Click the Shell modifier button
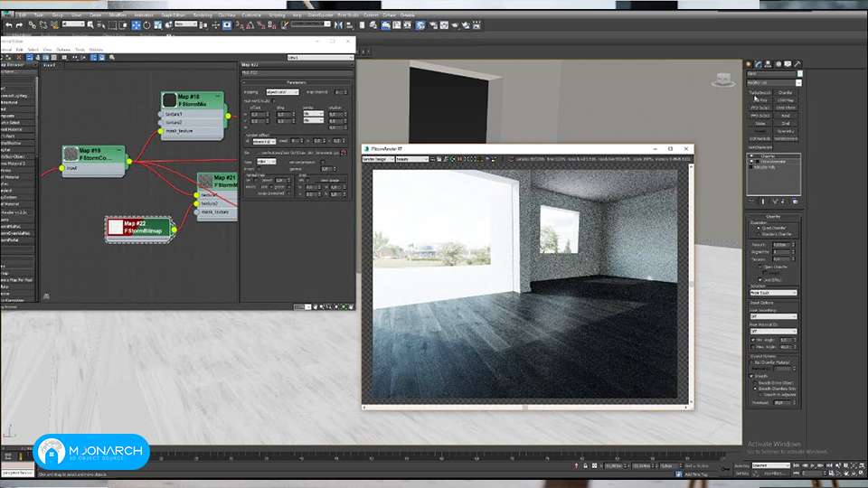The height and width of the screenshot is (488, 868). (786, 123)
